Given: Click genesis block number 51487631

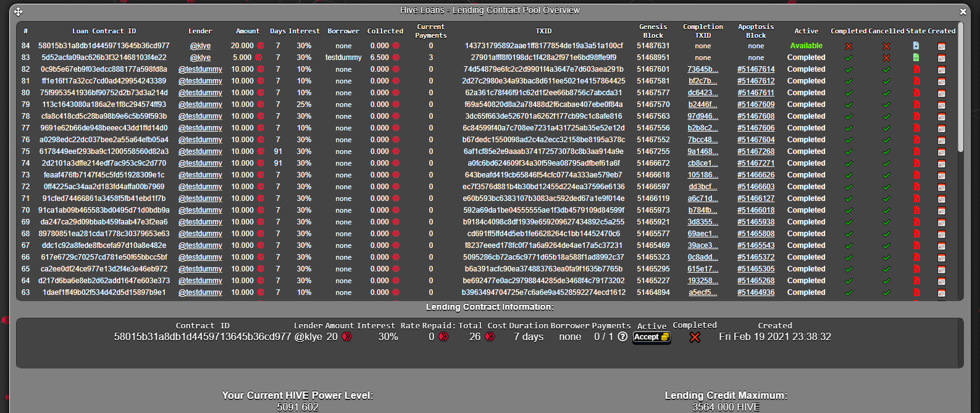Looking at the screenshot, I should pyautogui.click(x=653, y=46).
